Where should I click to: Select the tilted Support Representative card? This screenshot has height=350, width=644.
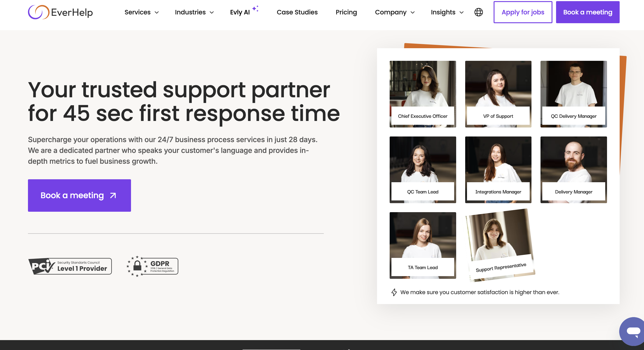point(500,245)
